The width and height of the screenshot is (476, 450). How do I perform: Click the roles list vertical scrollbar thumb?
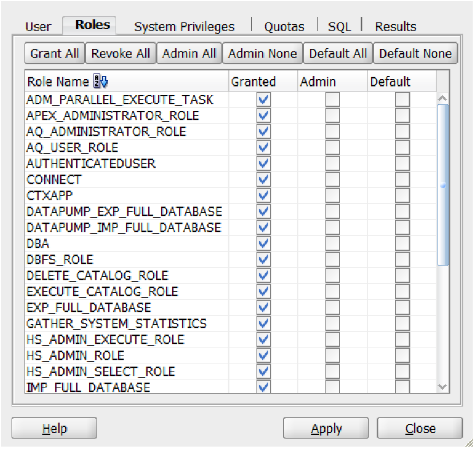pos(443,185)
